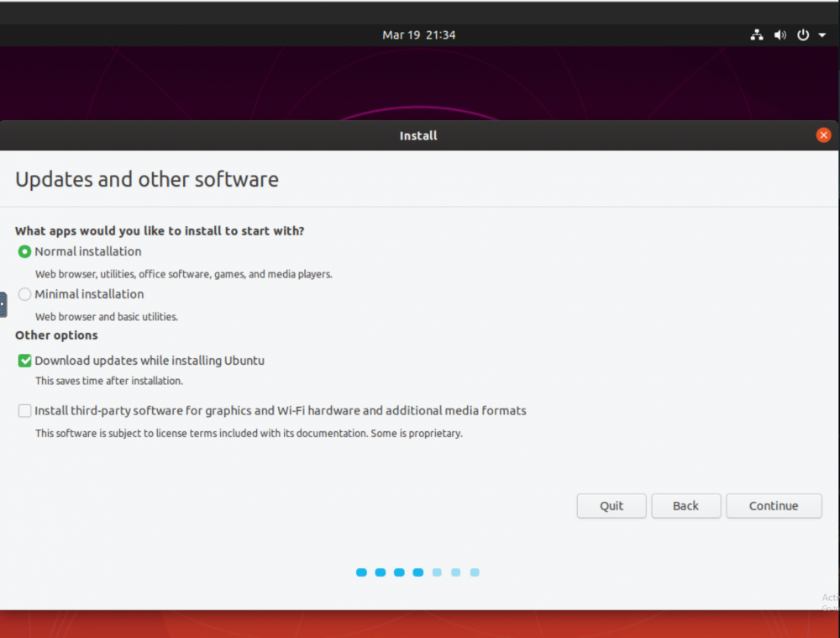Click the power icon in top bar
This screenshot has width=840, height=638.
click(802, 34)
